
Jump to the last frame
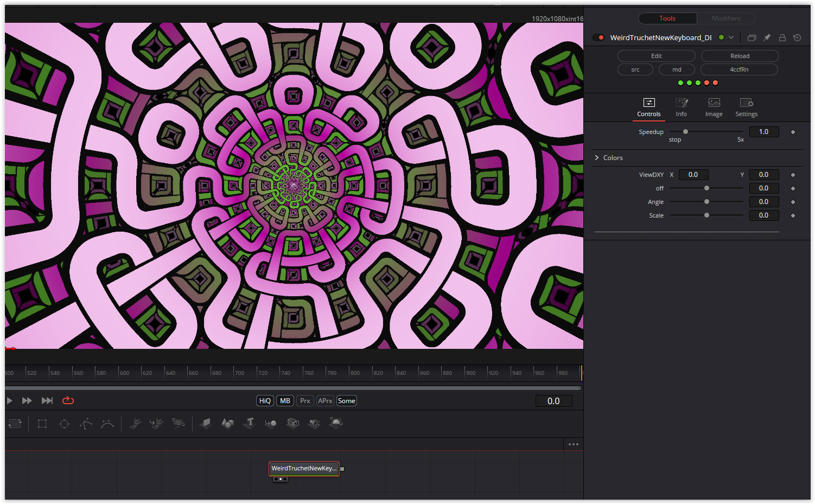click(x=47, y=401)
